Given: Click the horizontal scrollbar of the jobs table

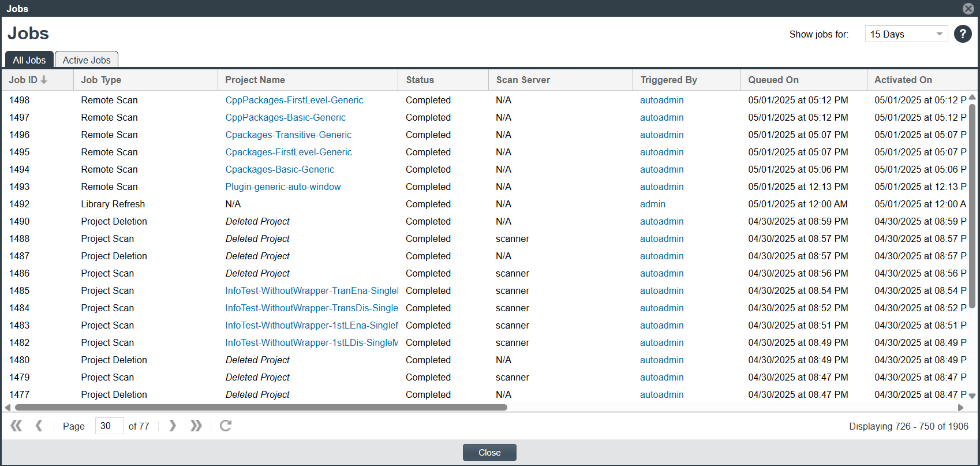Looking at the screenshot, I should point(261,407).
